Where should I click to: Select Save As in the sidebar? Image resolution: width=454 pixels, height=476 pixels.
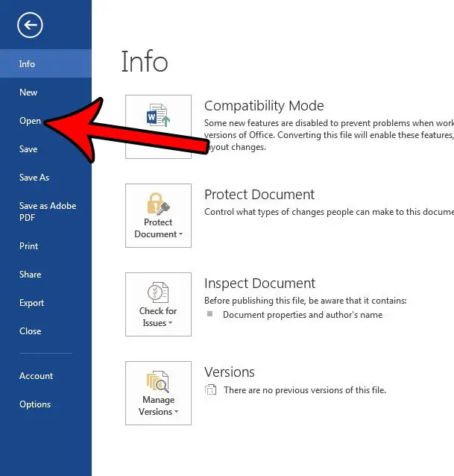34,178
